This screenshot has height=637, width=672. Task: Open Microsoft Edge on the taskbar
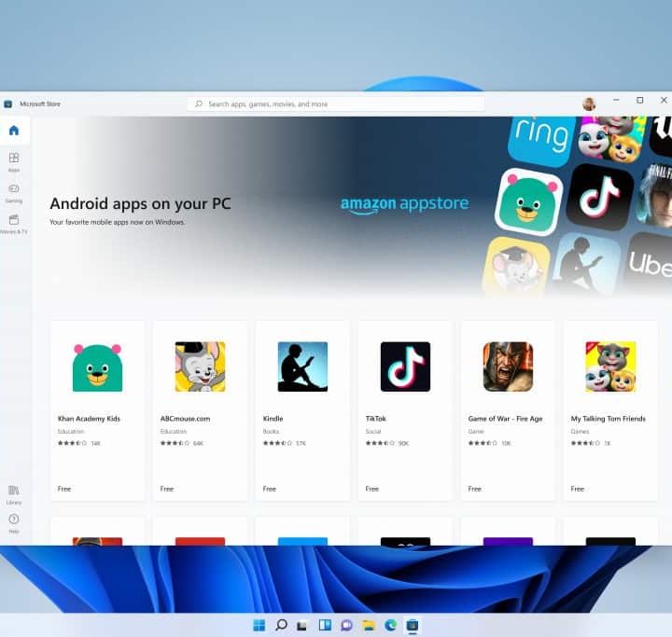pyautogui.click(x=390, y=626)
